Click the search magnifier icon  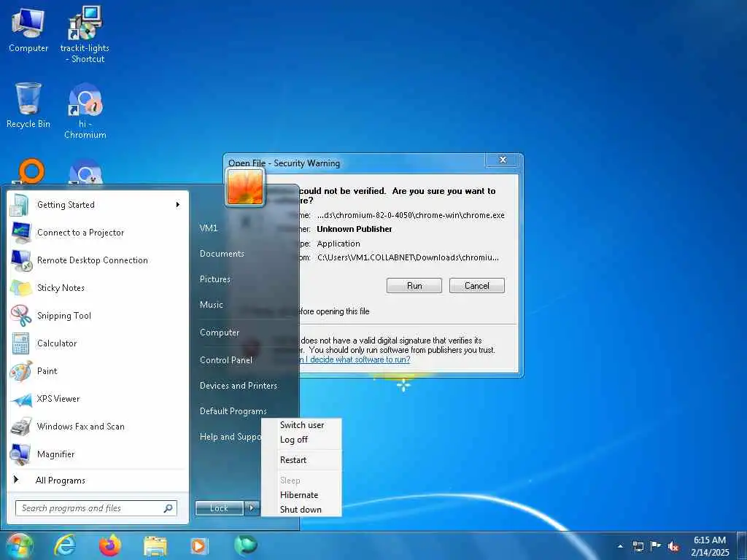pos(169,508)
